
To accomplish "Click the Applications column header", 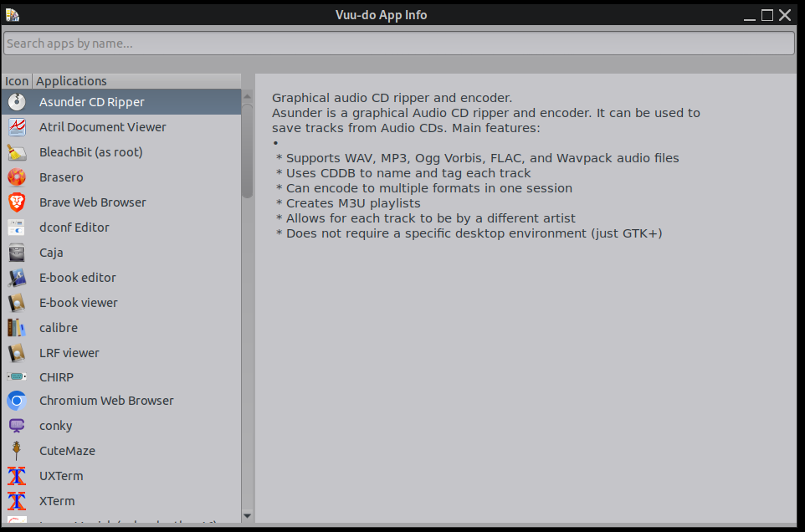I will coord(136,81).
